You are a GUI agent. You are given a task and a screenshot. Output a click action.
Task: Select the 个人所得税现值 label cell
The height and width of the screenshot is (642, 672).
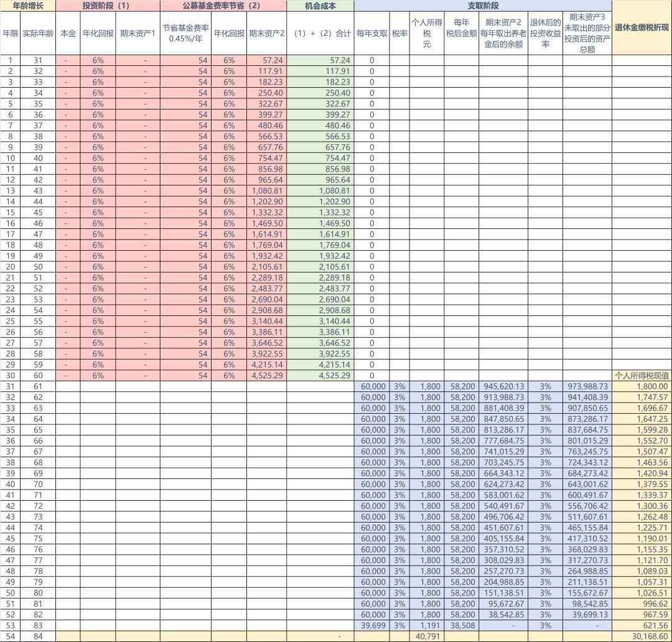(642, 375)
